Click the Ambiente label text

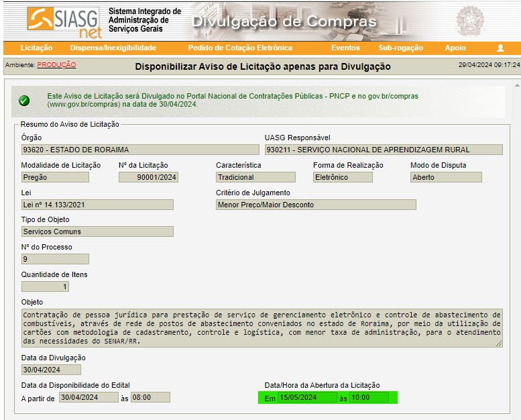pos(20,65)
